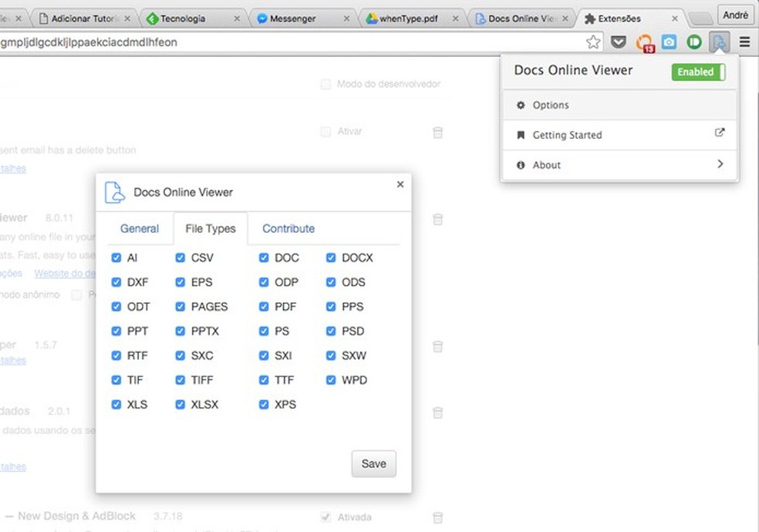Uncheck the XPS file type
This screenshot has width=759, height=532.
tap(264, 404)
